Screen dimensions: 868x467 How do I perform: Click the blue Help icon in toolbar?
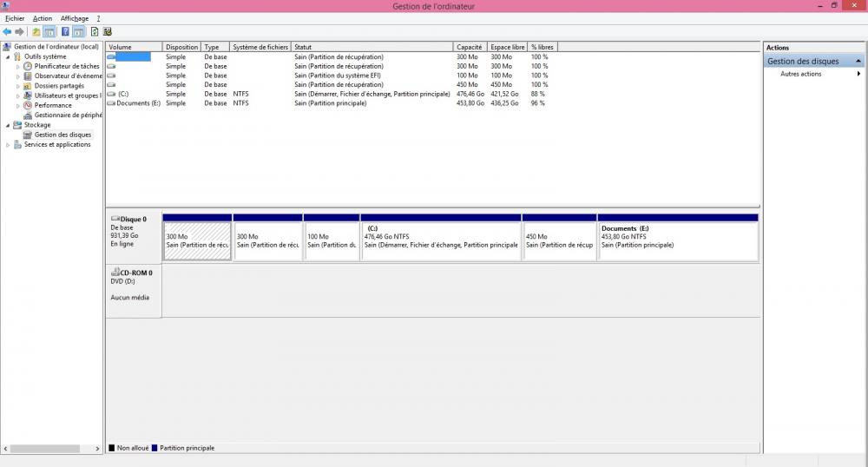click(65, 32)
